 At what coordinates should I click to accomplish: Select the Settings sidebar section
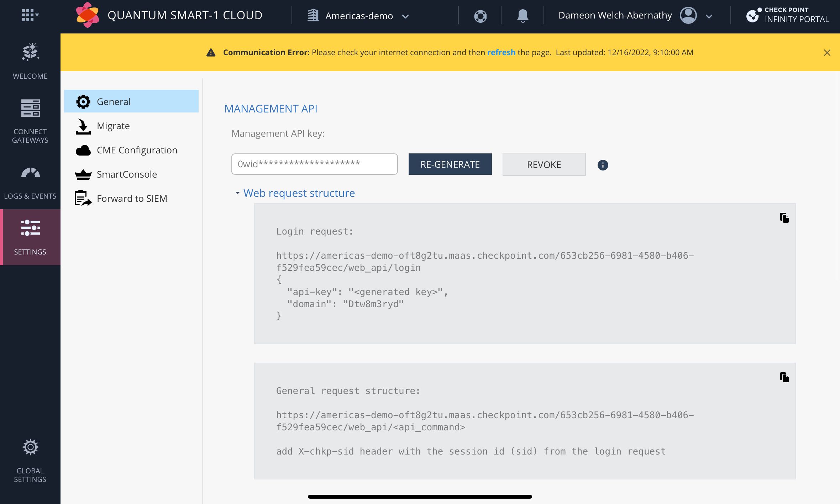tap(30, 237)
